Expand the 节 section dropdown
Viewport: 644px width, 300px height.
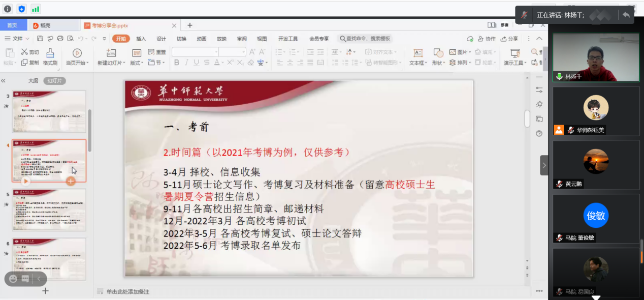pos(157,63)
